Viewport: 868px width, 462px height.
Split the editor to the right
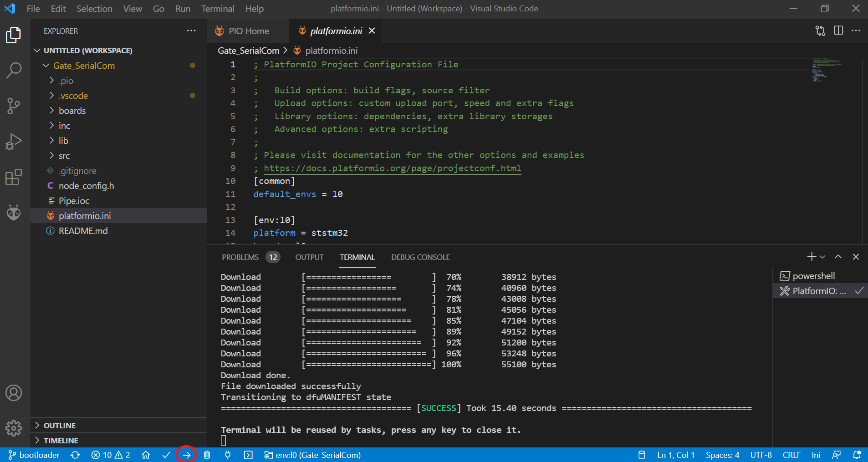(838, 30)
